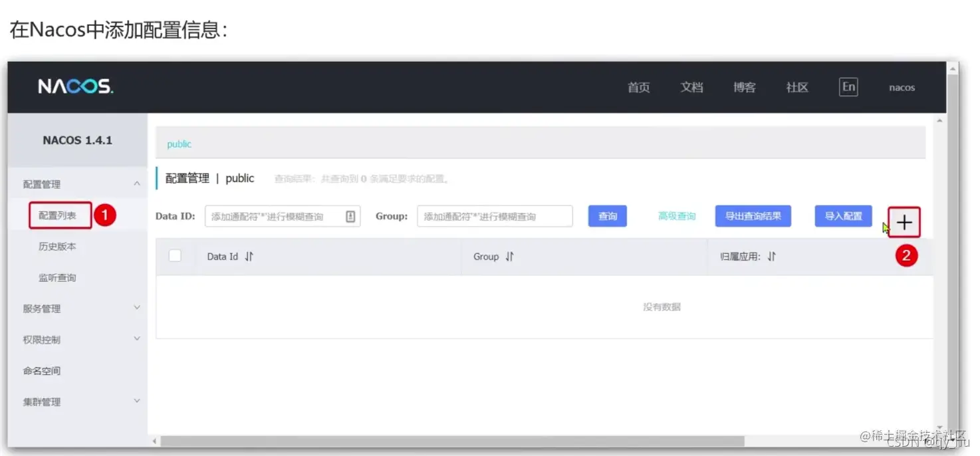980x456 pixels.
Task: Click the 导入配置 import button
Action: tap(842, 215)
